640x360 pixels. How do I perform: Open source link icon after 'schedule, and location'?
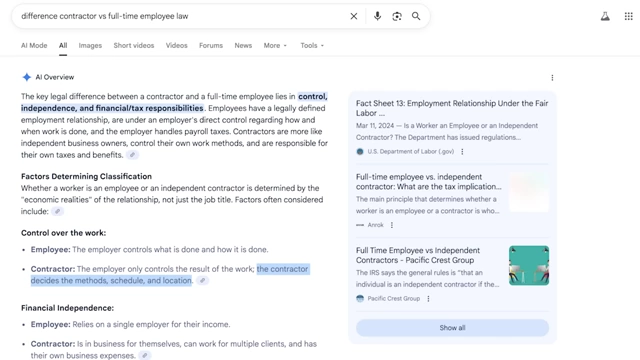tap(202, 280)
